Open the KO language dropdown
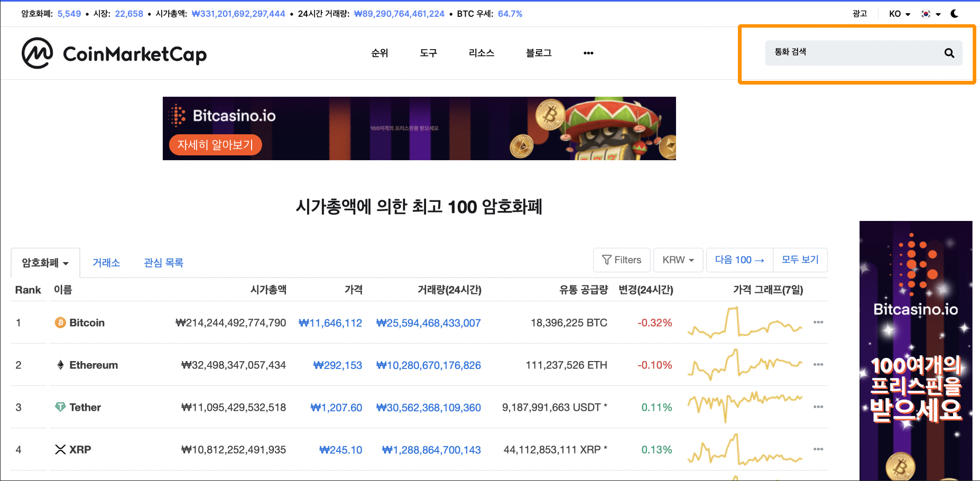980x481 pixels. pos(900,14)
